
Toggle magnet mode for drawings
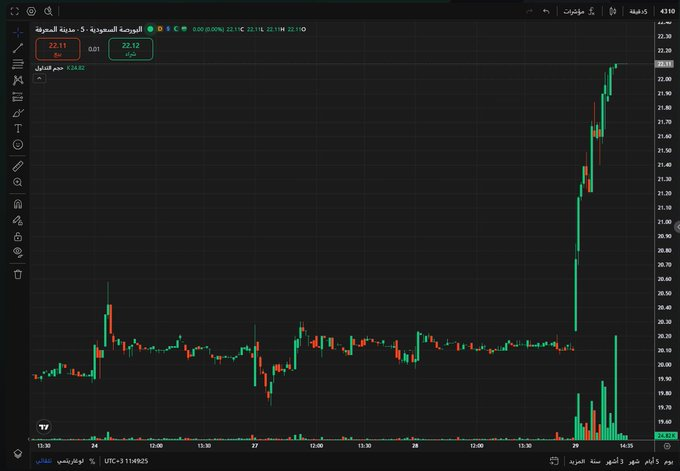[x=18, y=204]
